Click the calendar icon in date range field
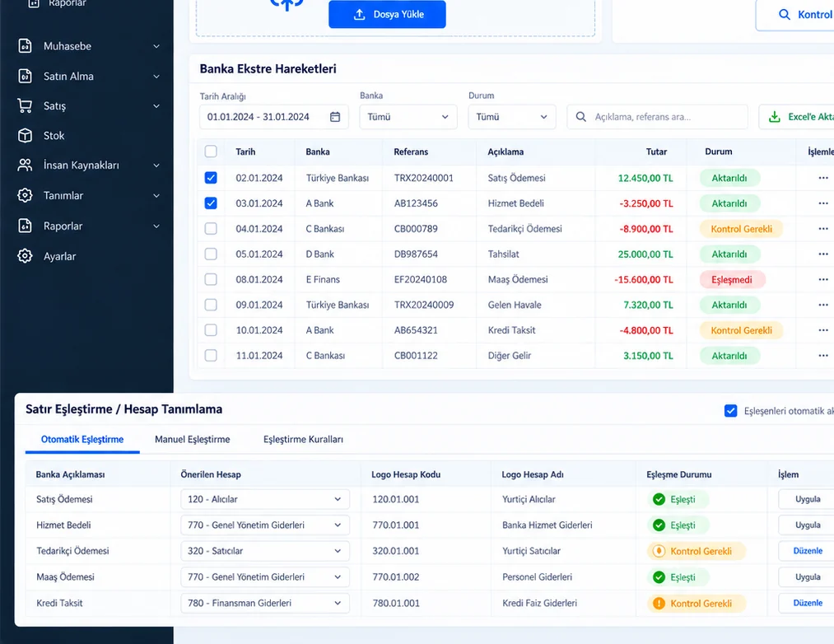 coord(335,117)
